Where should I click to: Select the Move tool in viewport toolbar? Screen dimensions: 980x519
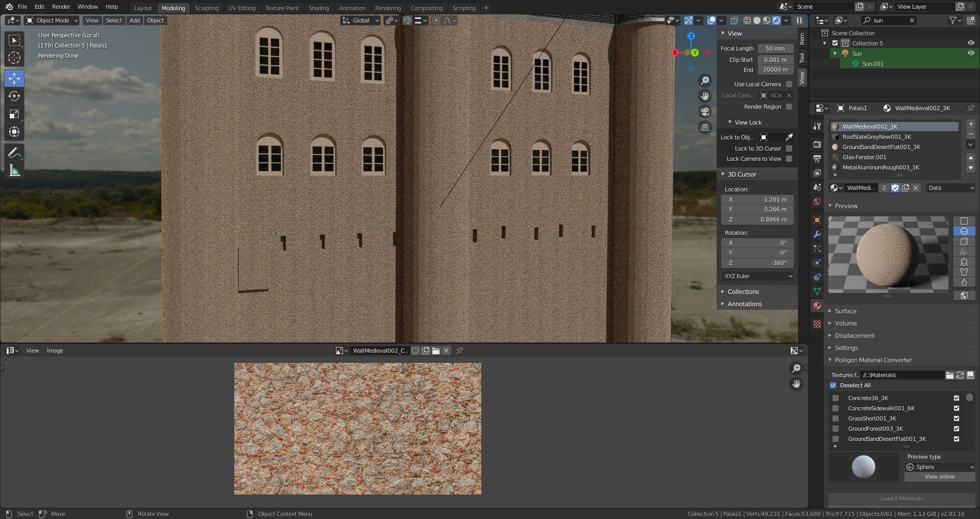(14, 78)
